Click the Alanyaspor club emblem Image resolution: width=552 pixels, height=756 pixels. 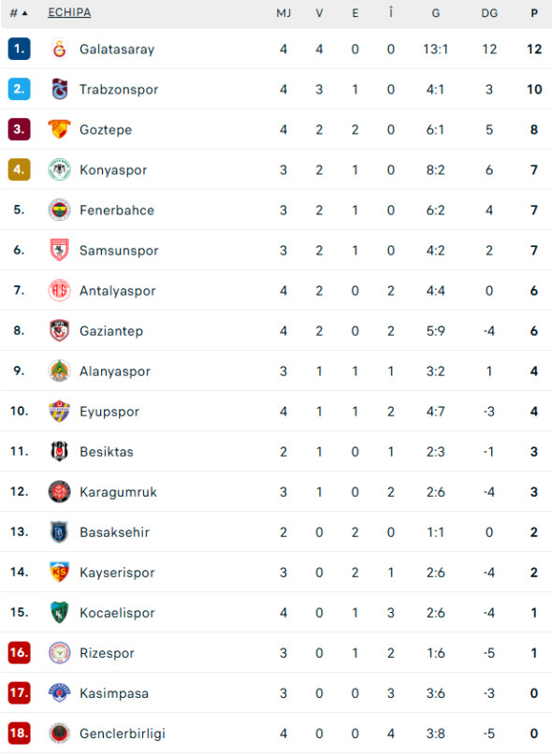click(60, 371)
